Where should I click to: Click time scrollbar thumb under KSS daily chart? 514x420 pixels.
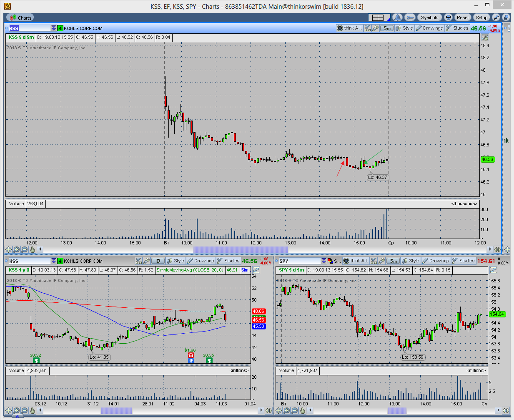pos(116,410)
